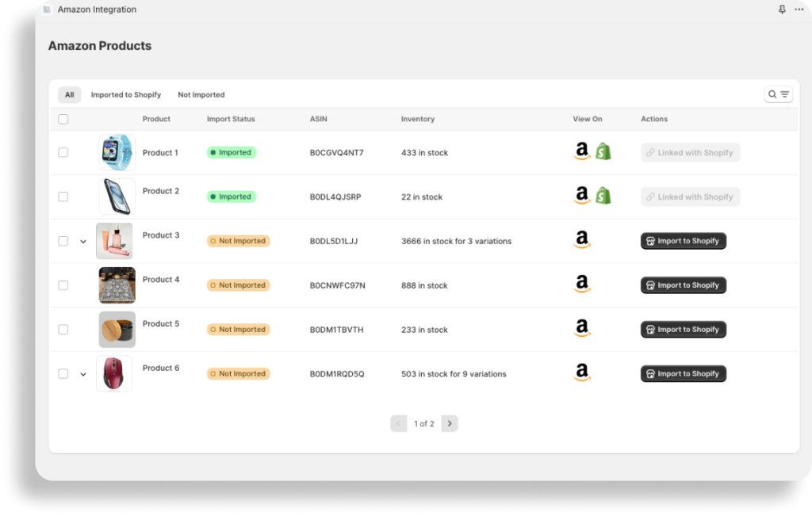Open the three-dot more options menu
Viewport: 812px width, 516px height.
[799, 10]
